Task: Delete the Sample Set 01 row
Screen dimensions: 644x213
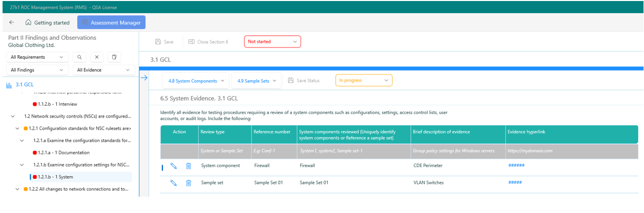Action: coord(188,183)
